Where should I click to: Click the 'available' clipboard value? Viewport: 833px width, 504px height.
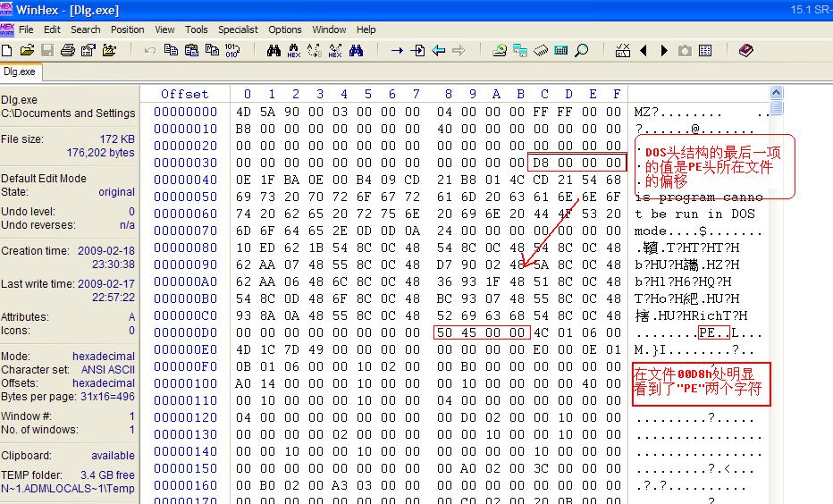point(113,456)
